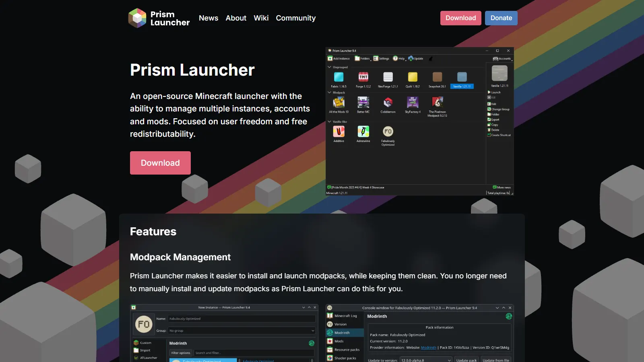Collapse the Modpack instance group
This screenshot has width=644, height=362.
(x=329, y=93)
